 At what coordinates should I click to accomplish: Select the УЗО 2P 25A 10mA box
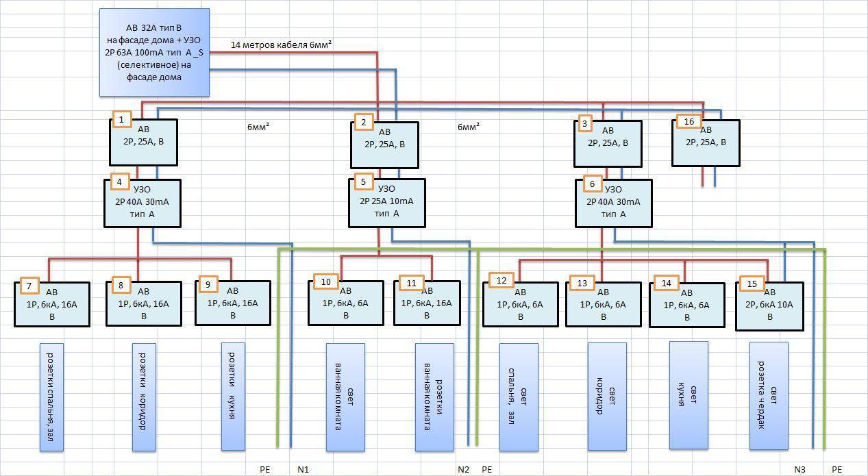click(386, 203)
